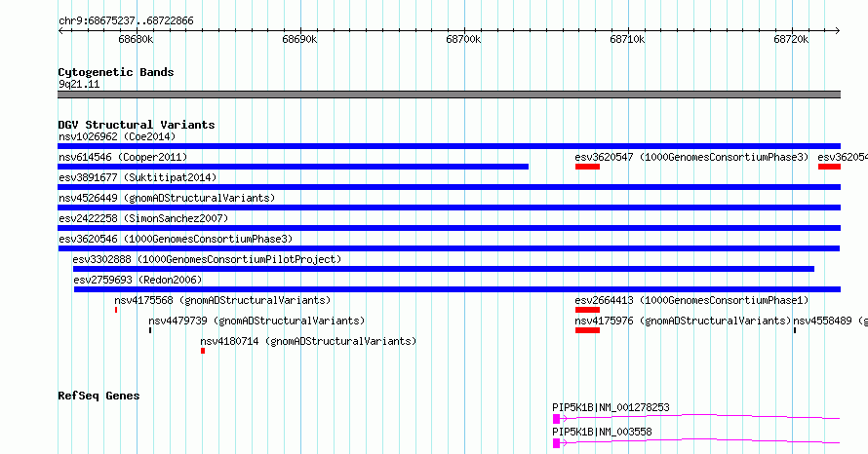Click the 68700k ruler tick label
Image resolution: width=868 pixels, height=454 pixels.
click(x=463, y=40)
